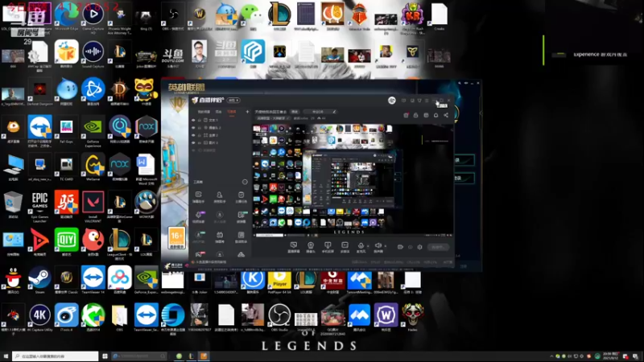The height and width of the screenshot is (362, 644).
Task: Expand tools panel circle button
Action: click(245, 182)
